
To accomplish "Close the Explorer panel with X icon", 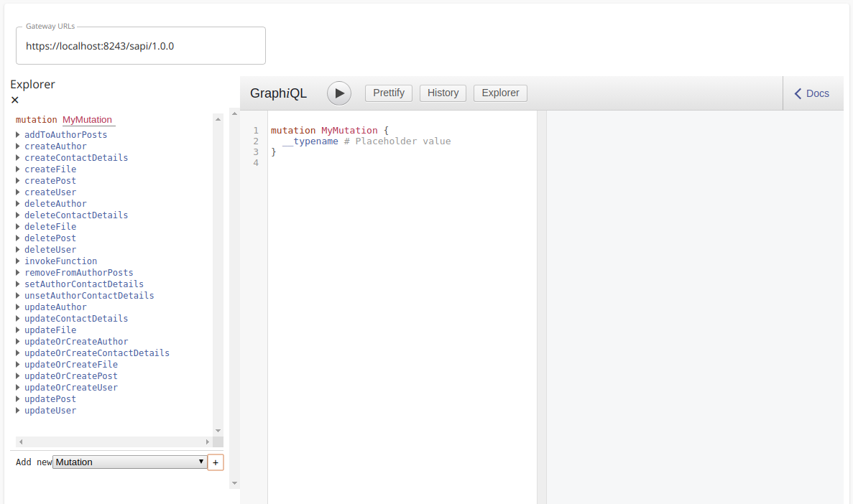I will 14,100.
